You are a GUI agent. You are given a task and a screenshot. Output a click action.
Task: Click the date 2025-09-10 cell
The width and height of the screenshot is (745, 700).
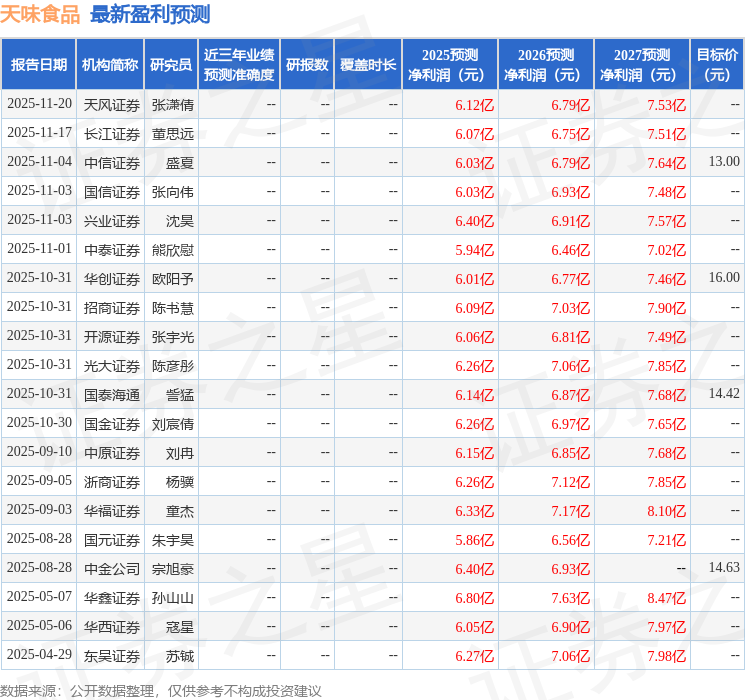click(39, 452)
